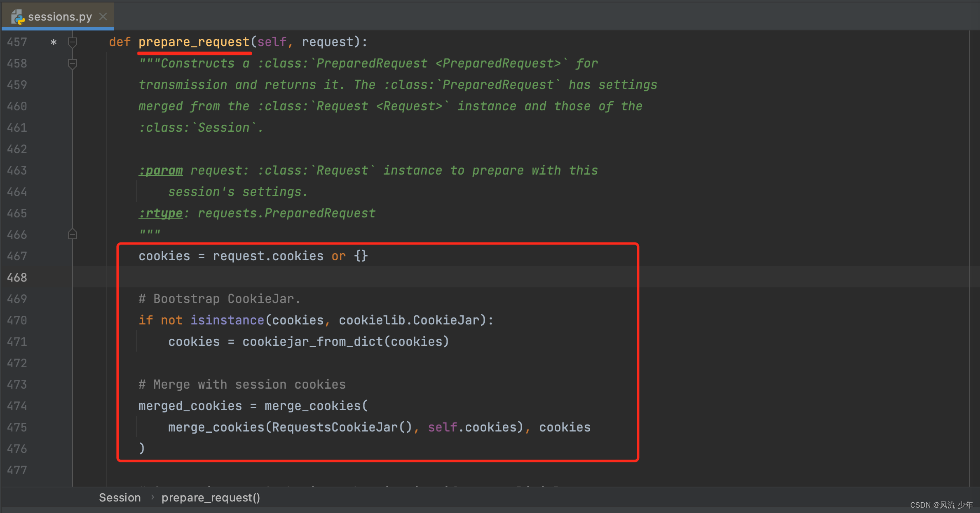Click the :param docstring tag
This screenshot has width=980, height=513.
(161, 170)
